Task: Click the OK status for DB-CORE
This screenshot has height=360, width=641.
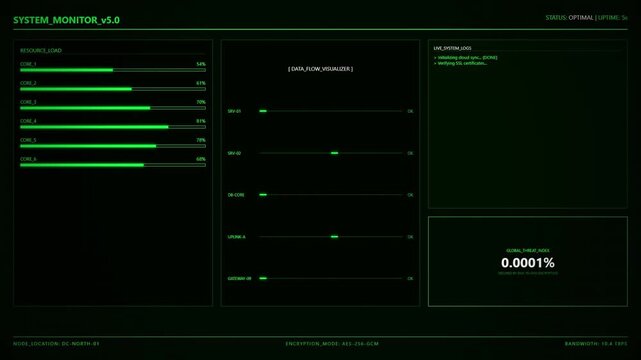Action: (x=410, y=195)
